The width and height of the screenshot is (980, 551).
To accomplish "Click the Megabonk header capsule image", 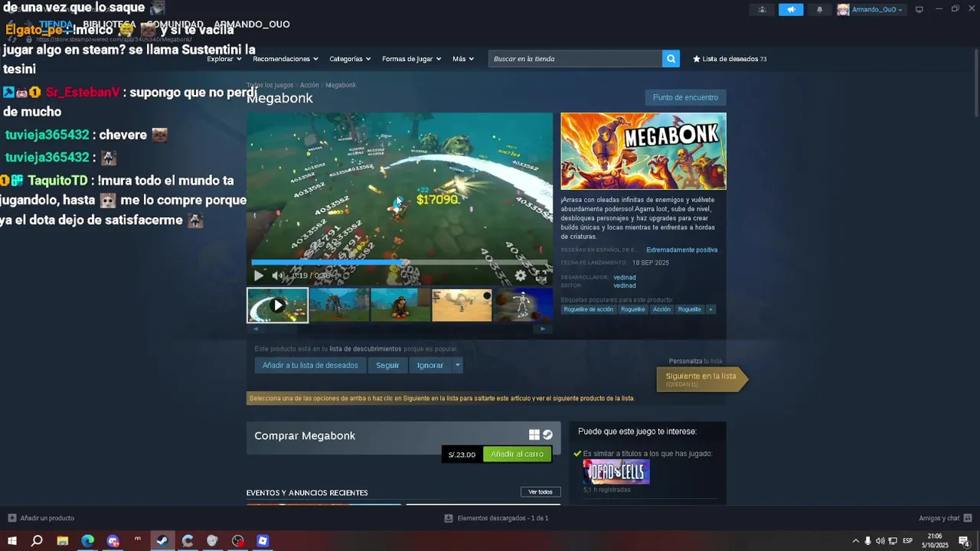I will (643, 151).
